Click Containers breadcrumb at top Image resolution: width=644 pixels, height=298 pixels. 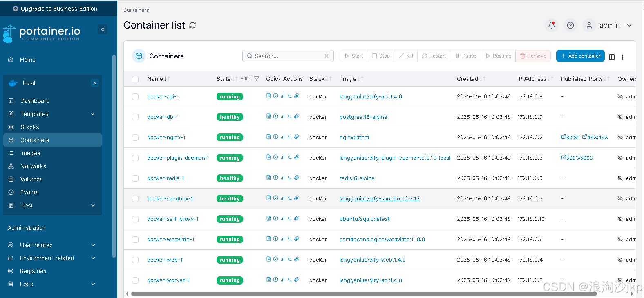click(136, 10)
